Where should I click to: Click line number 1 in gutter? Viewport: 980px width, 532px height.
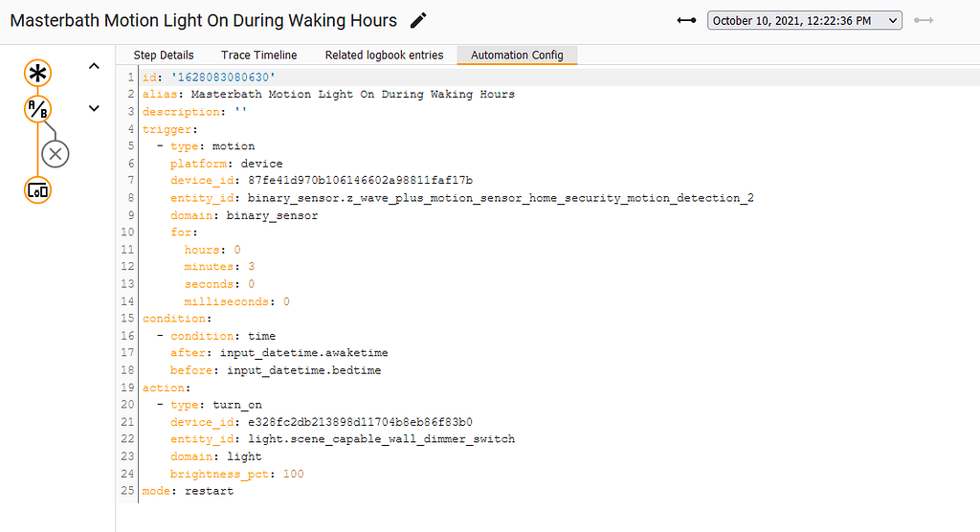coord(130,77)
